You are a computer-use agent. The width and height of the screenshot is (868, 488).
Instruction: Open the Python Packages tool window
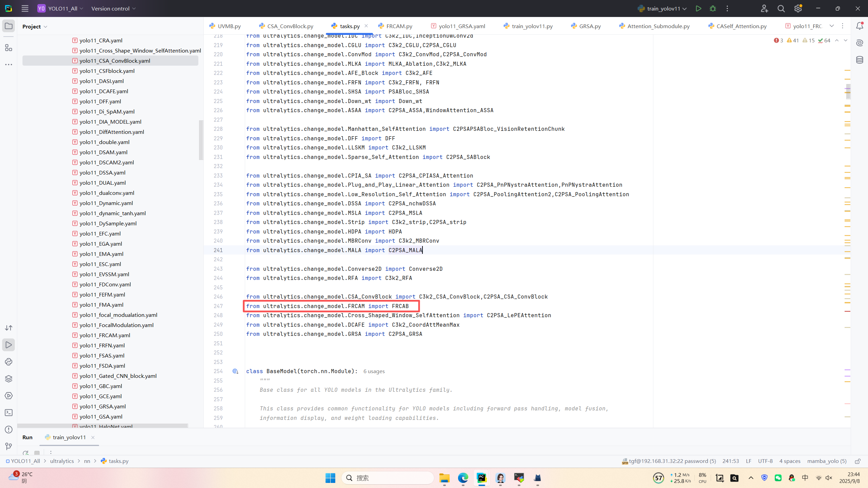coord(8,379)
